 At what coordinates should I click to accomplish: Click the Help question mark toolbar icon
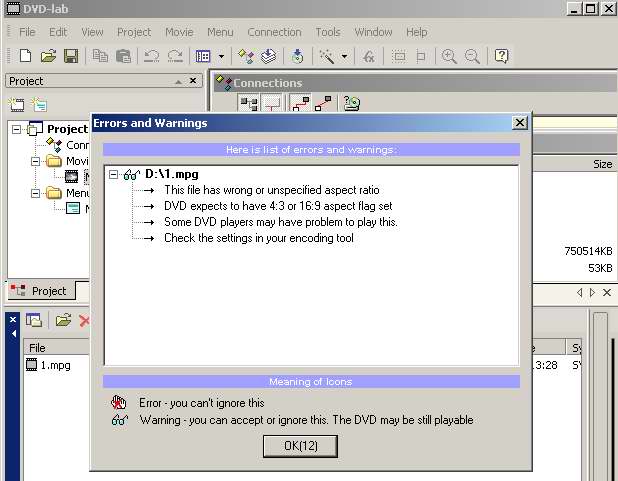point(501,56)
